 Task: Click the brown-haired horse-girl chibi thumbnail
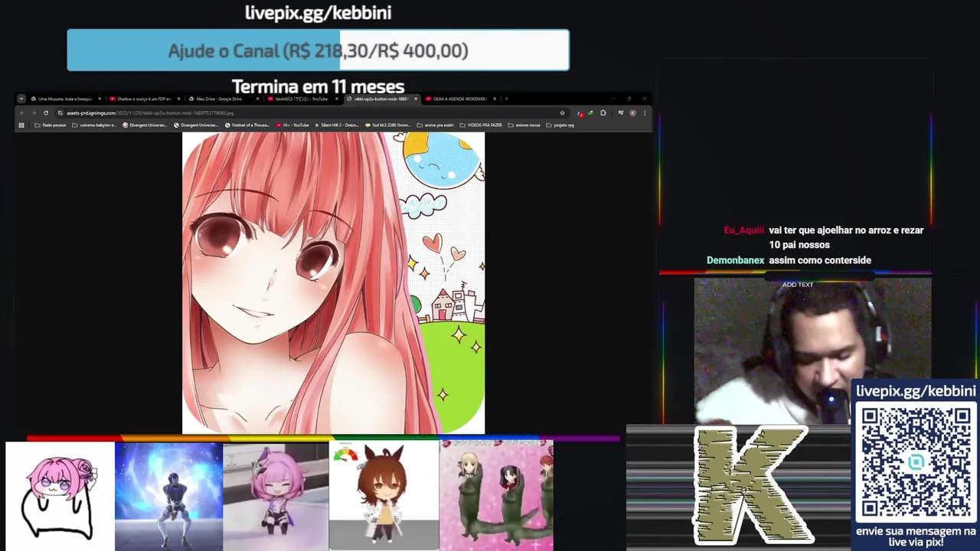pos(384,496)
